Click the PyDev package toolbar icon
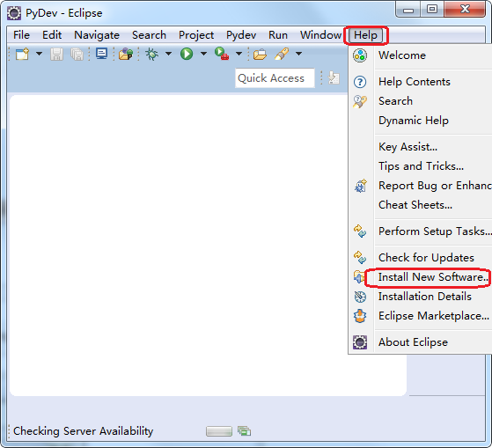 click(126, 54)
